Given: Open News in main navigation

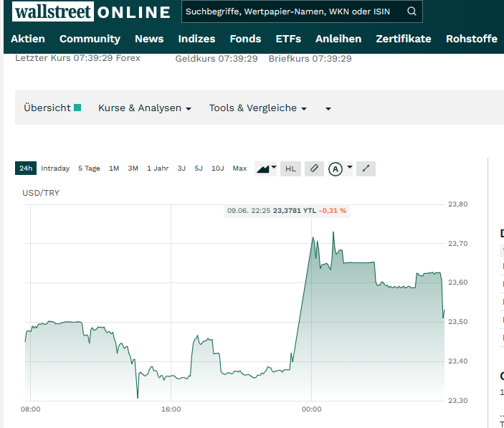Looking at the screenshot, I should point(149,39).
